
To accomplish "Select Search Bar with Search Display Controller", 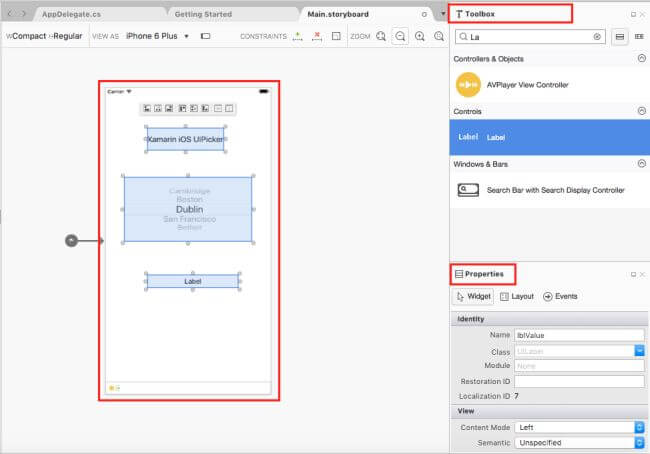I will 550,190.
